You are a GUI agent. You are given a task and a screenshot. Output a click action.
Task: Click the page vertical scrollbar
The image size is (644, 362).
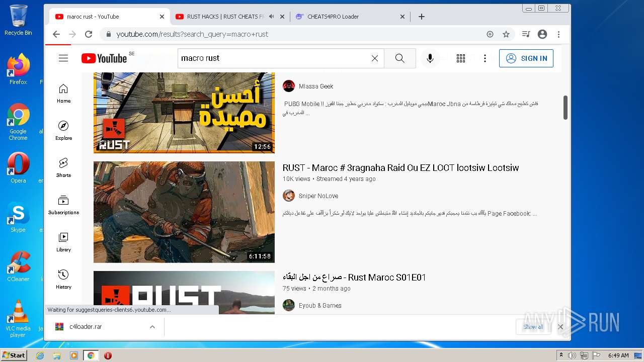566,108
